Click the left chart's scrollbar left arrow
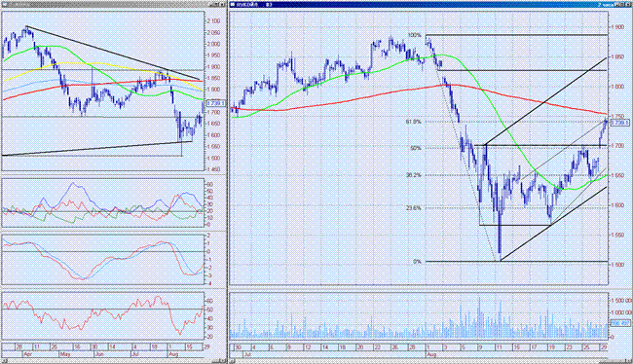The height and width of the screenshot is (364, 633). [x=5, y=360]
